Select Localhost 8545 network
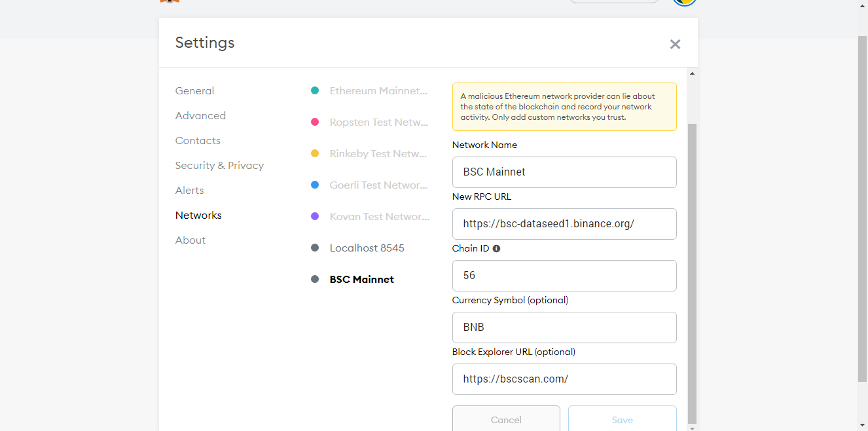The height and width of the screenshot is (431, 868). pos(367,248)
